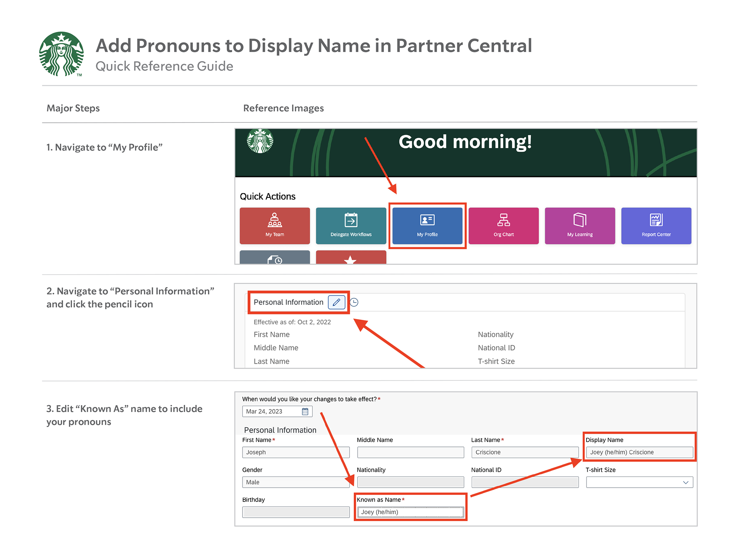Click the Gender field showing Male
This screenshot has height=560, width=739.
(296, 482)
